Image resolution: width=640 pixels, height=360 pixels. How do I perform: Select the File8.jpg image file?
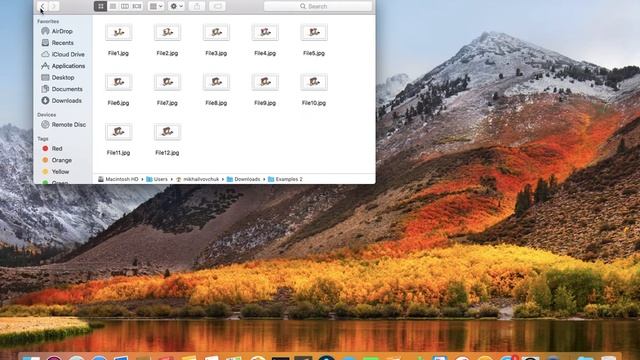pyautogui.click(x=216, y=82)
